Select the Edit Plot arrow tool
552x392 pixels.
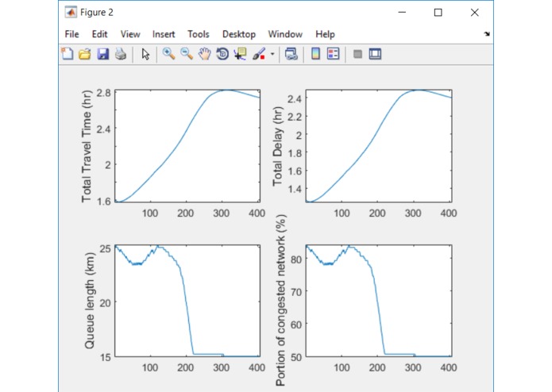[x=145, y=54]
